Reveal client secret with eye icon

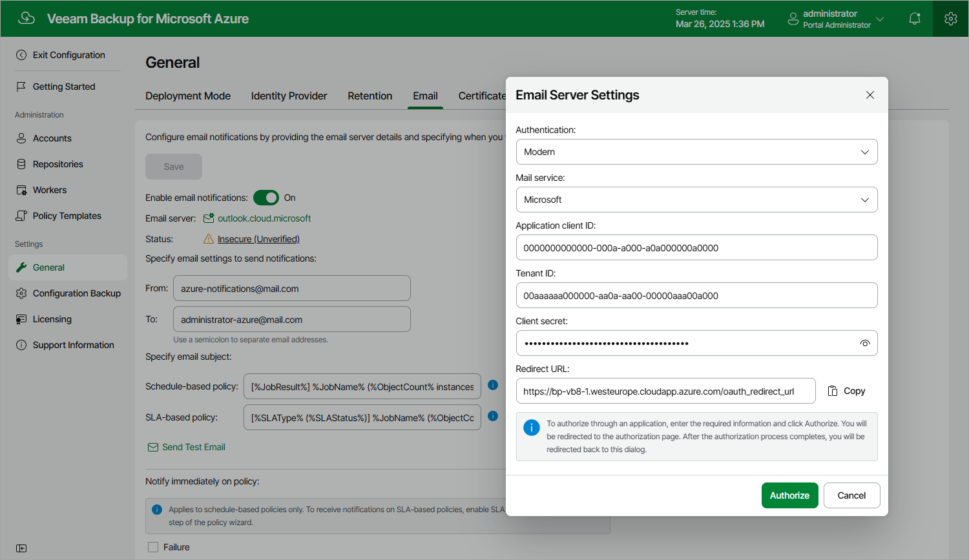tap(865, 343)
